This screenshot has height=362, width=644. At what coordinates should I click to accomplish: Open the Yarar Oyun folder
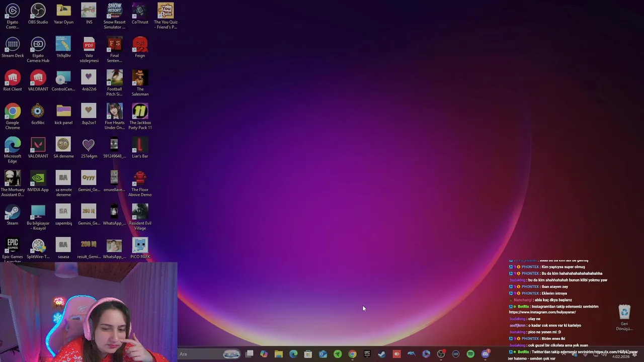(x=63, y=14)
